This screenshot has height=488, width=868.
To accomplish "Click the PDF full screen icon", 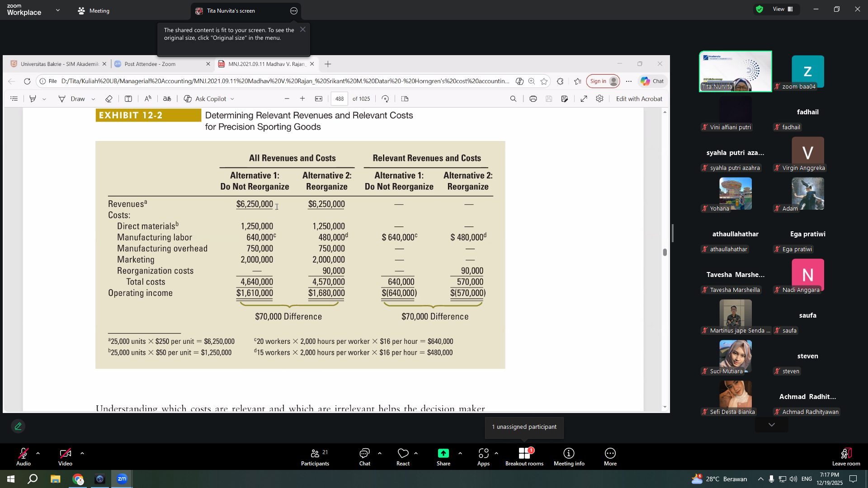I will (x=584, y=99).
